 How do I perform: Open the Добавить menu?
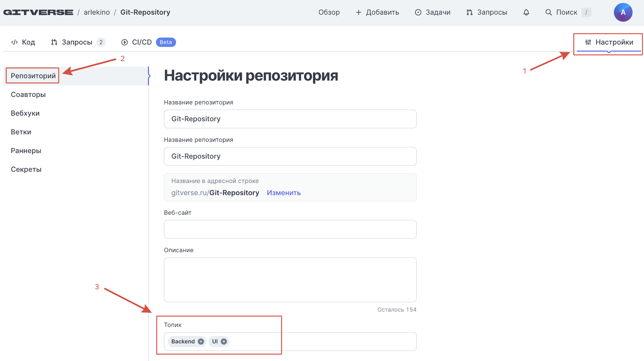click(x=377, y=12)
